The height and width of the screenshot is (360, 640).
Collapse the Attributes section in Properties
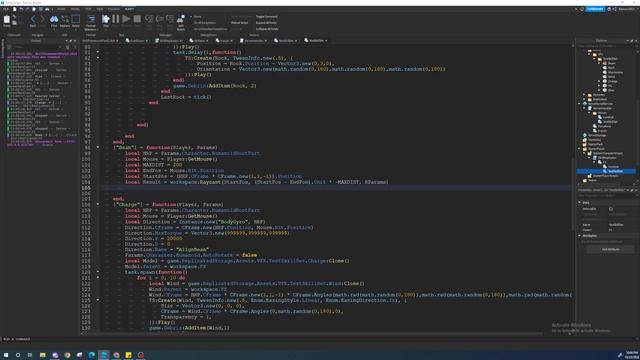click(579, 236)
